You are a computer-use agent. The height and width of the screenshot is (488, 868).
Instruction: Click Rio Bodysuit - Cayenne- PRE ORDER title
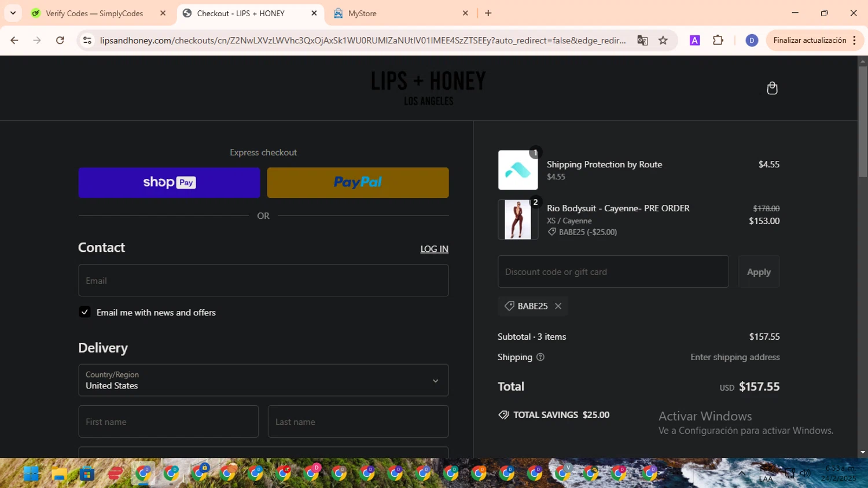618,208
